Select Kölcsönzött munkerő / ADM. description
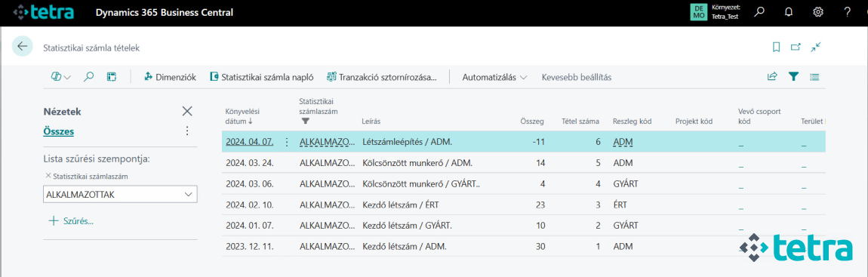The width and height of the screenshot is (868, 277). (x=417, y=164)
